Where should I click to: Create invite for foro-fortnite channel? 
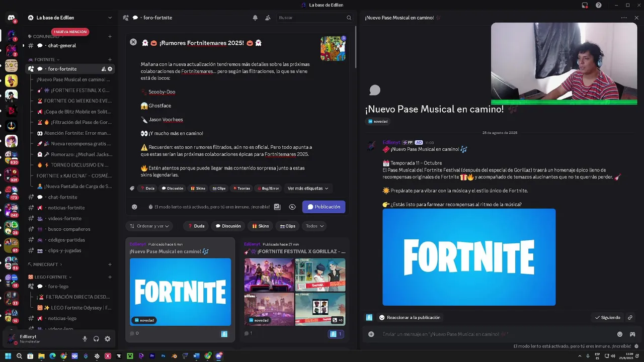point(103,69)
